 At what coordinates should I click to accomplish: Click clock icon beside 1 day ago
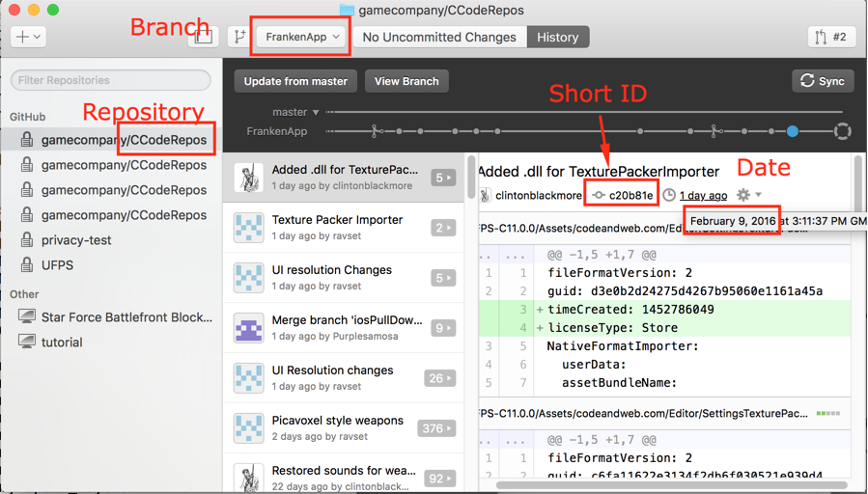click(x=669, y=195)
